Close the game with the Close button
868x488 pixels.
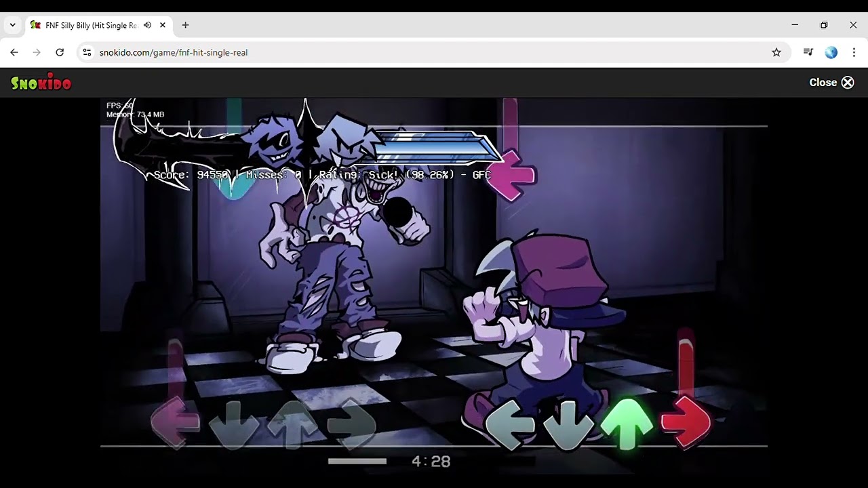point(831,82)
